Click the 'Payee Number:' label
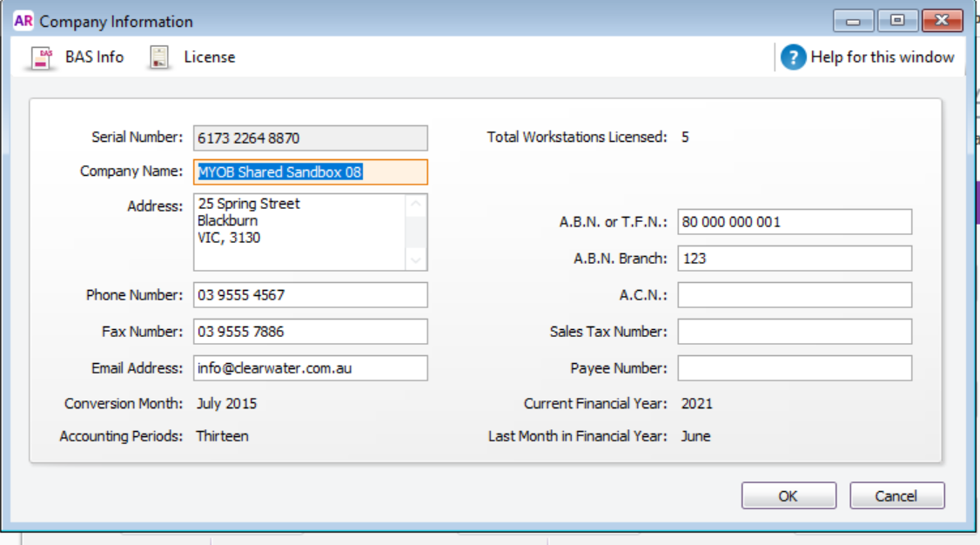 [619, 368]
